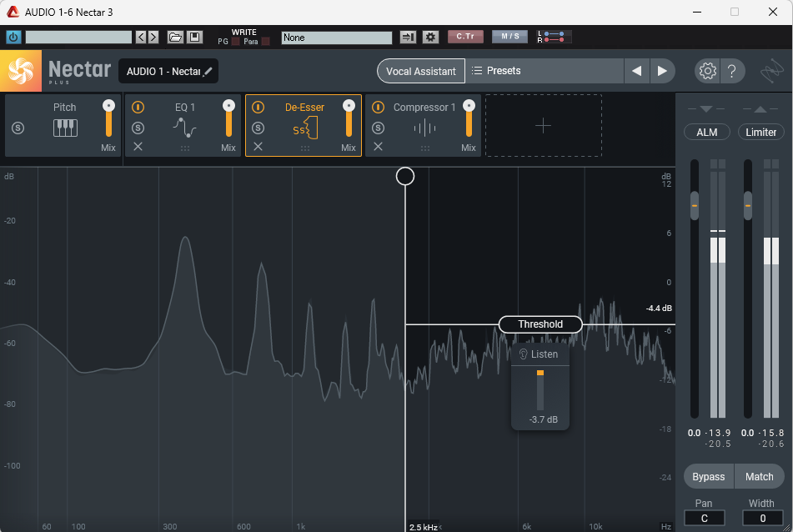Adjust the EQ 1 Mix slider
This screenshot has height=532, width=793.
click(x=228, y=119)
